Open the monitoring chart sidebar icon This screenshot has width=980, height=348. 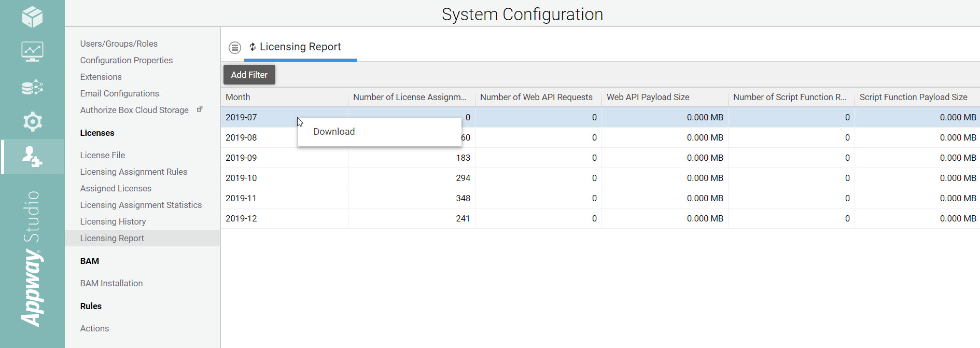[32, 51]
